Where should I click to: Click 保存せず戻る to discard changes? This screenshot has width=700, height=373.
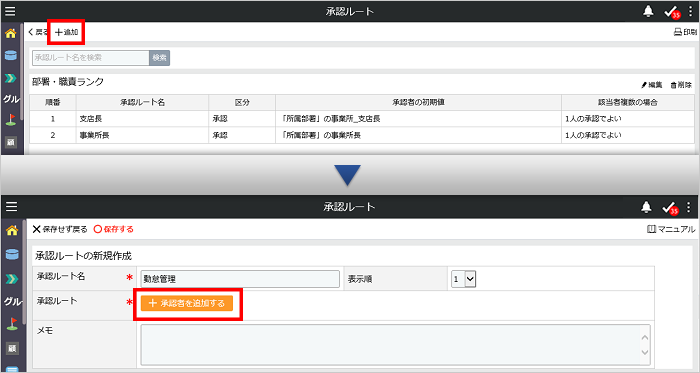[x=60, y=229]
